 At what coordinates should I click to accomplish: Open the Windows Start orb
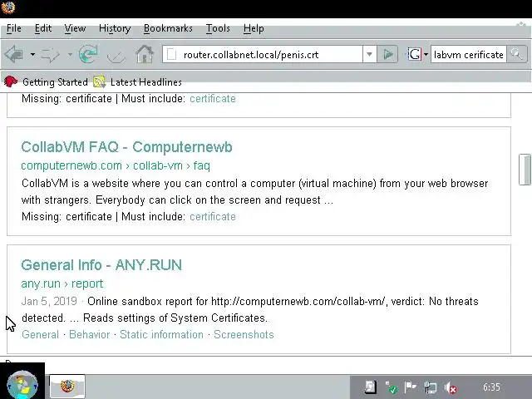click(22, 385)
